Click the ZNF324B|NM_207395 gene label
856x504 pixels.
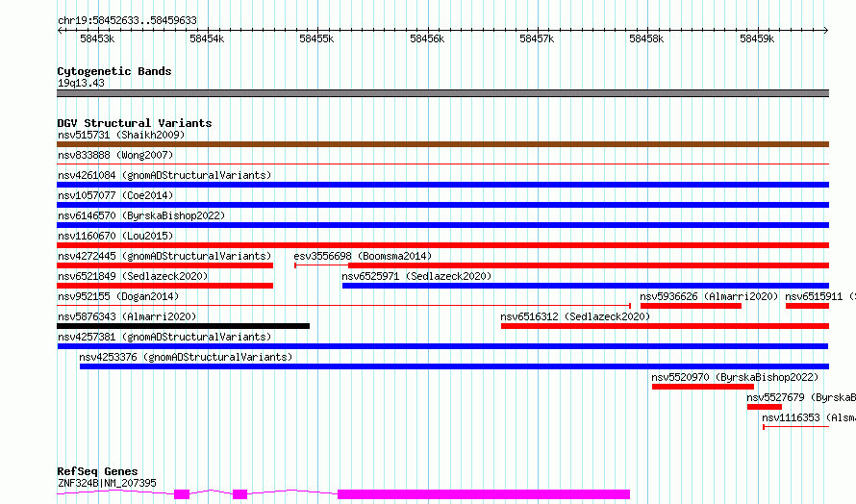click(107, 483)
